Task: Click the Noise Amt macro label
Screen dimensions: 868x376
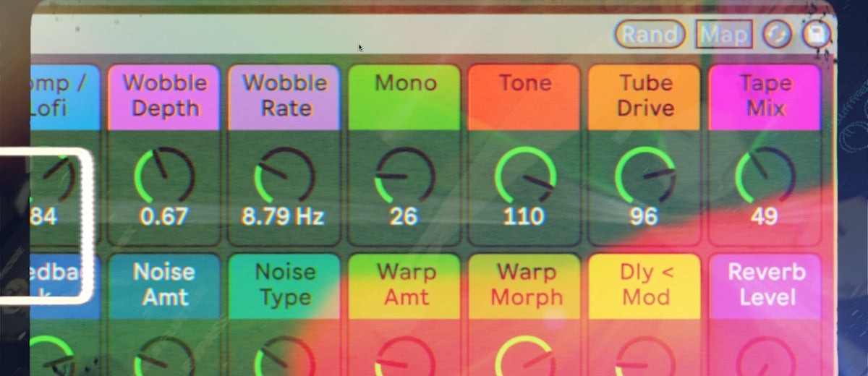Action: [164, 285]
